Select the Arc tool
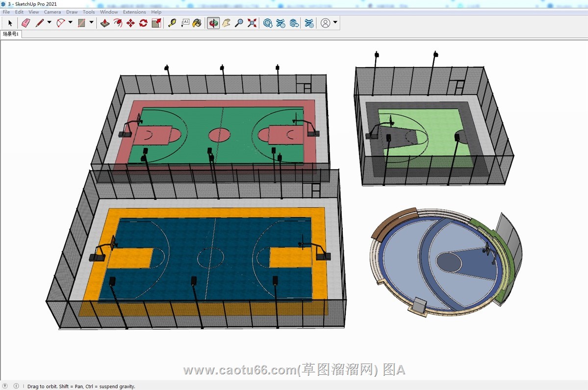This screenshot has height=390, width=588. [x=60, y=23]
